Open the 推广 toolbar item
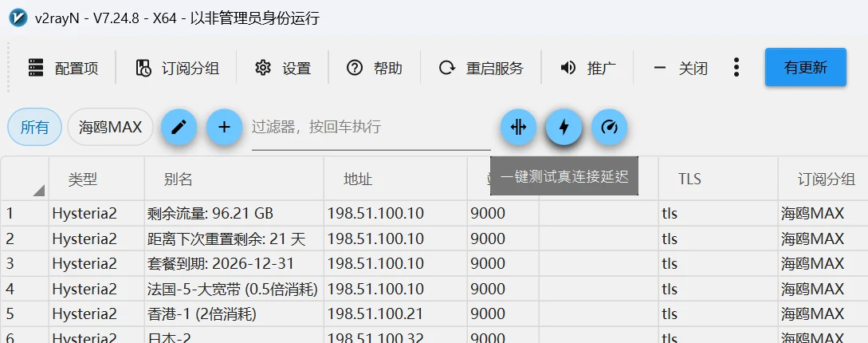 (x=588, y=68)
